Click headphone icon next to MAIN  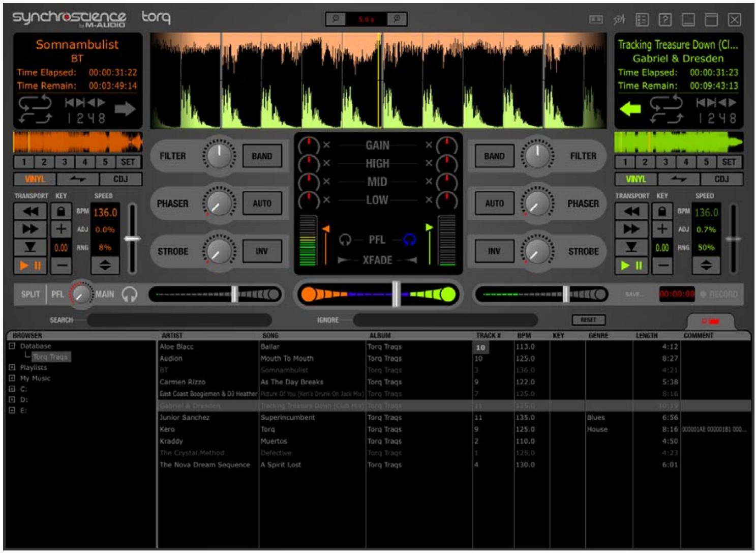coord(129,294)
